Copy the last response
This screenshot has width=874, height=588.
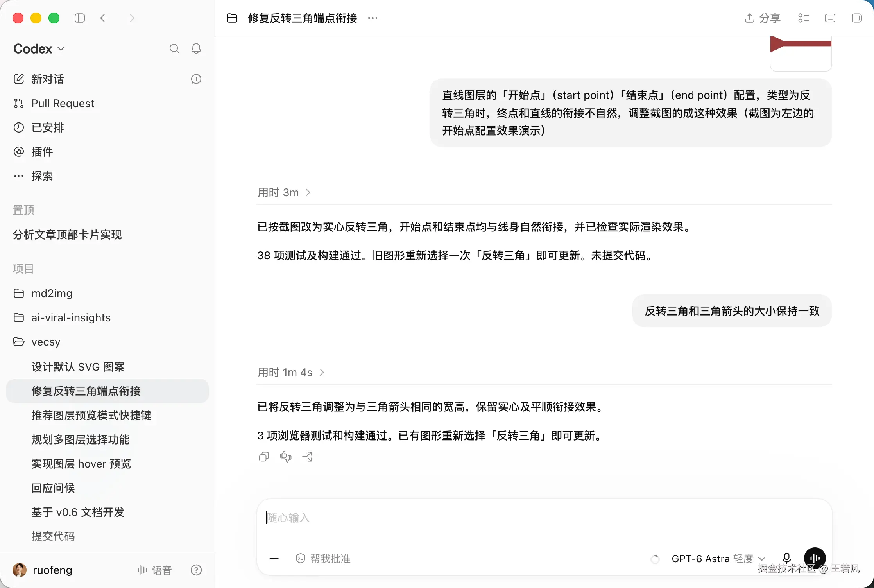pos(264,456)
